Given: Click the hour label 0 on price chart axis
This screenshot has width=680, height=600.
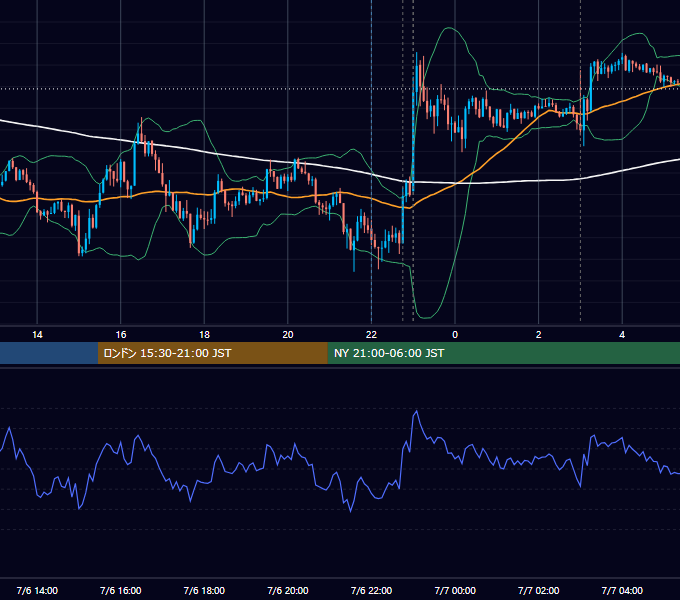Looking at the screenshot, I should pyautogui.click(x=455, y=335).
